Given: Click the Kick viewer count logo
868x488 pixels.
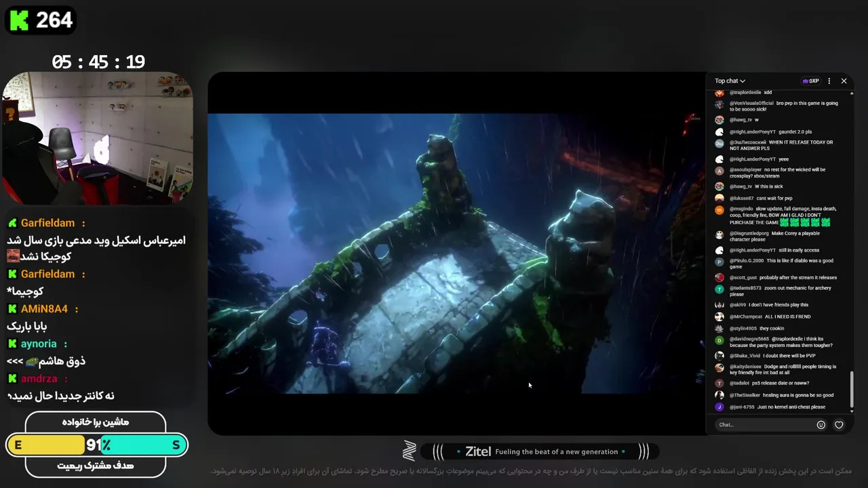Looking at the screenshot, I should [x=20, y=20].
